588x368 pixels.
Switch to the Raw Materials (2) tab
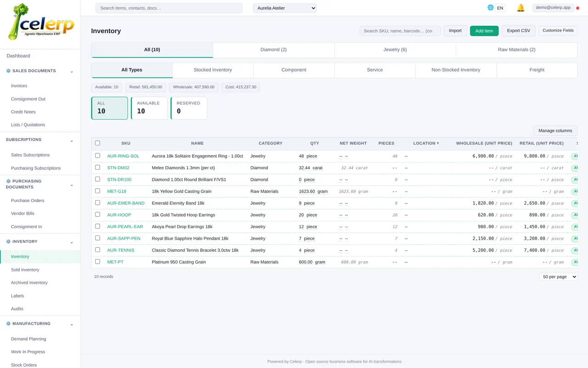click(516, 50)
